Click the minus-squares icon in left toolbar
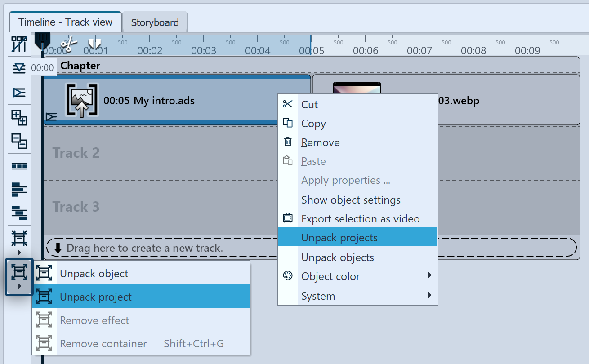The height and width of the screenshot is (364, 589). tap(19, 141)
